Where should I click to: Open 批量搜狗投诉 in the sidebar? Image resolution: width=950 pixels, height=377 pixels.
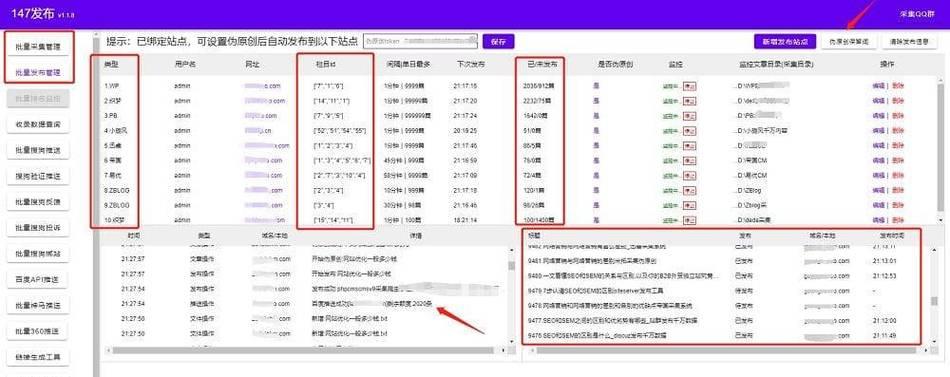(38, 228)
